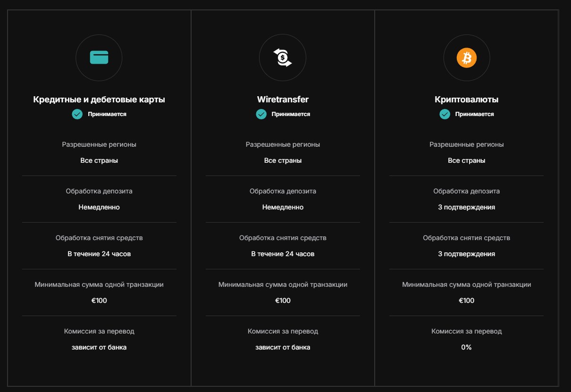Select the Wiretransfer heading
Screen dimensions: 571x392
(283, 100)
